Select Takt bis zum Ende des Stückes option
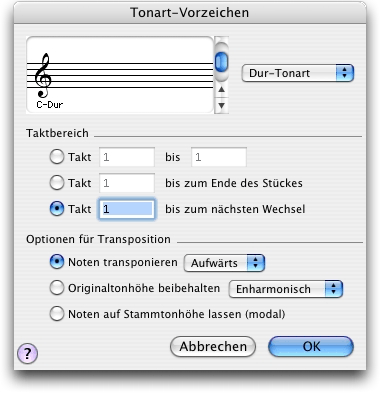 [x=57, y=183]
